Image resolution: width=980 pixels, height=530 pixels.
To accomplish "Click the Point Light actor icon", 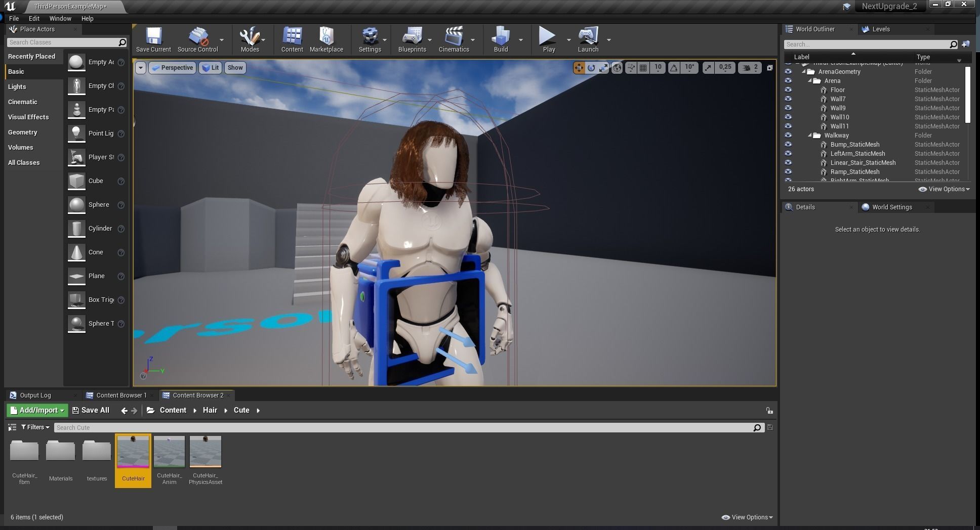I will [x=76, y=134].
